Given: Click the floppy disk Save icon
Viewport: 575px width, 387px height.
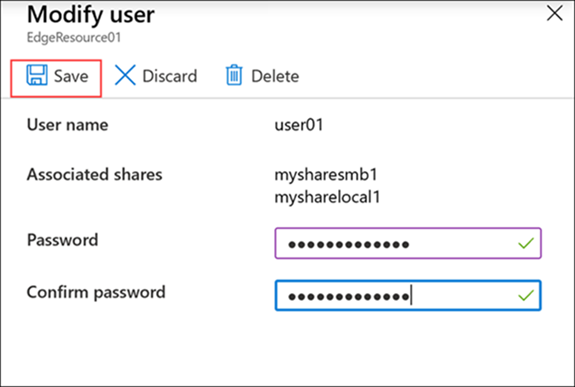Looking at the screenshot, I should pos(37,75).
